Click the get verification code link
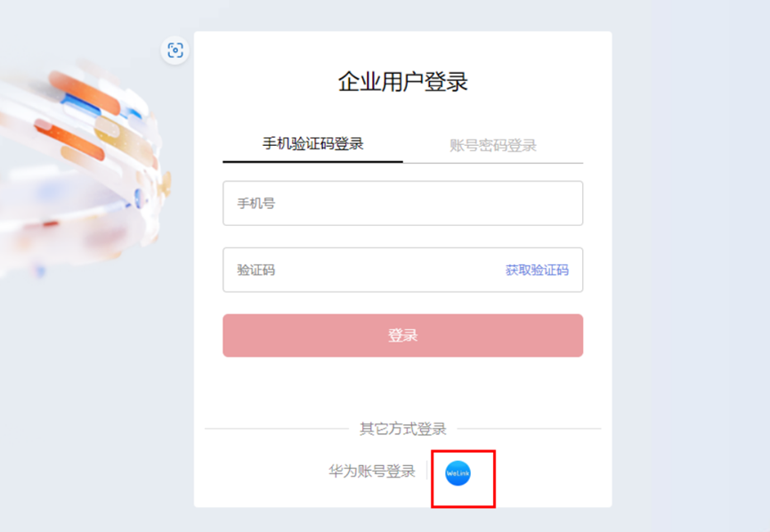The height and width of the screenshot is (532, 770). point(537,270)
